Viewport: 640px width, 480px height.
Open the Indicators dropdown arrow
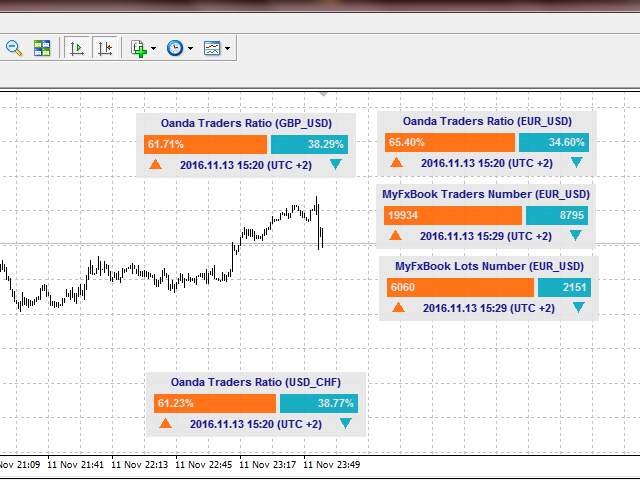tap(153, 49)
